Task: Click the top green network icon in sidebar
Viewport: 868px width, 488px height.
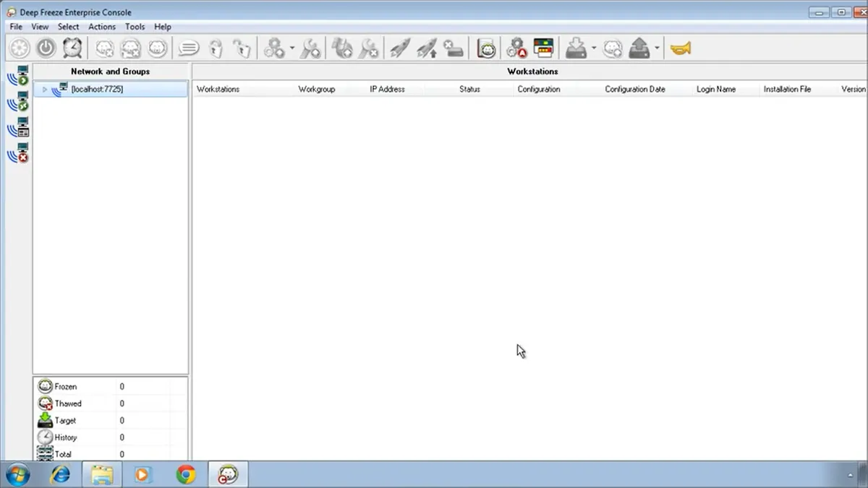Action: coord(19,75)
